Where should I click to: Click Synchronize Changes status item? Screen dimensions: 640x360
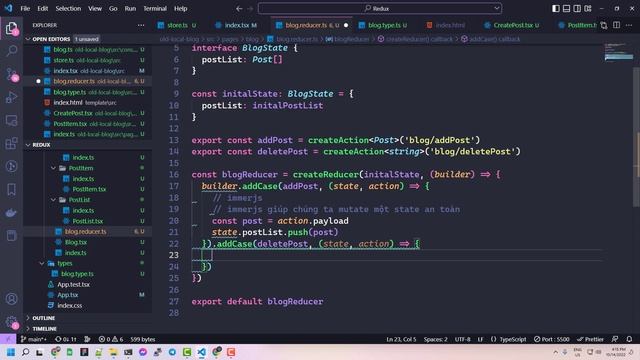tap(66, 339)
